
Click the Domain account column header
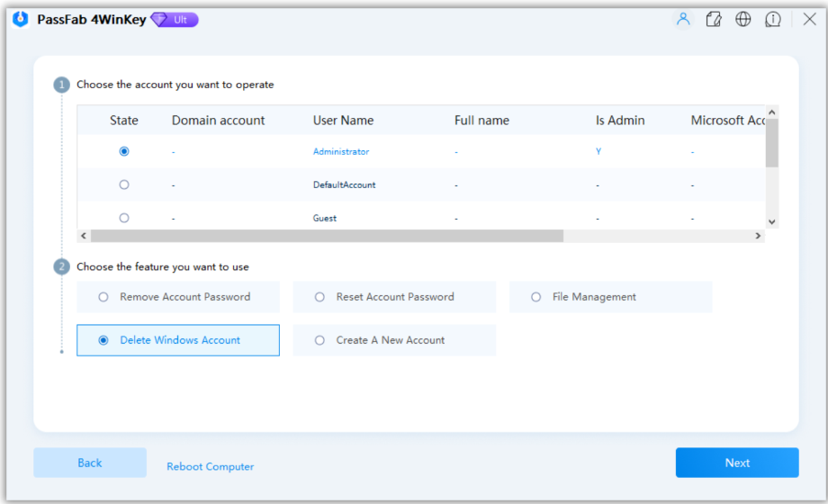click(x=218, y=121)
